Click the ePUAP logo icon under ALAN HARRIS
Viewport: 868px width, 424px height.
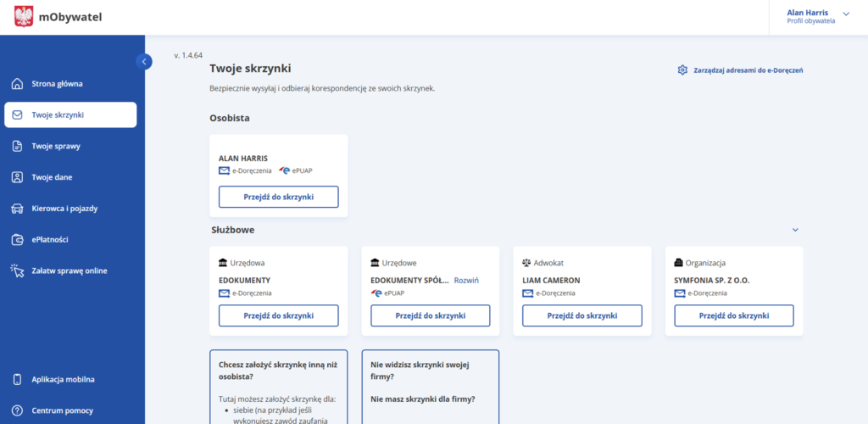pyautogui.click(x=285, y=170)
